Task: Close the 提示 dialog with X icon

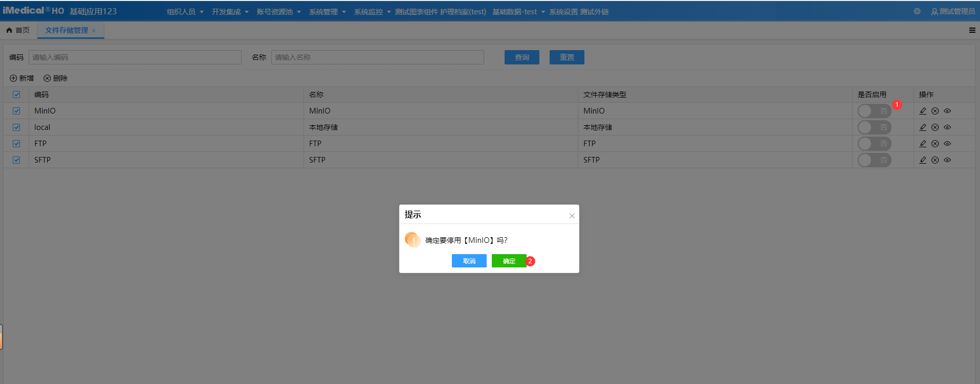Action: 572,216
